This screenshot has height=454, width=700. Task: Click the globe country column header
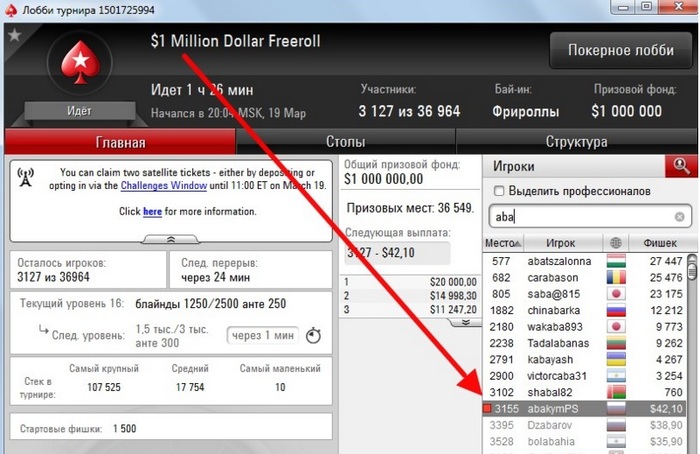click(x=616, y=243)
